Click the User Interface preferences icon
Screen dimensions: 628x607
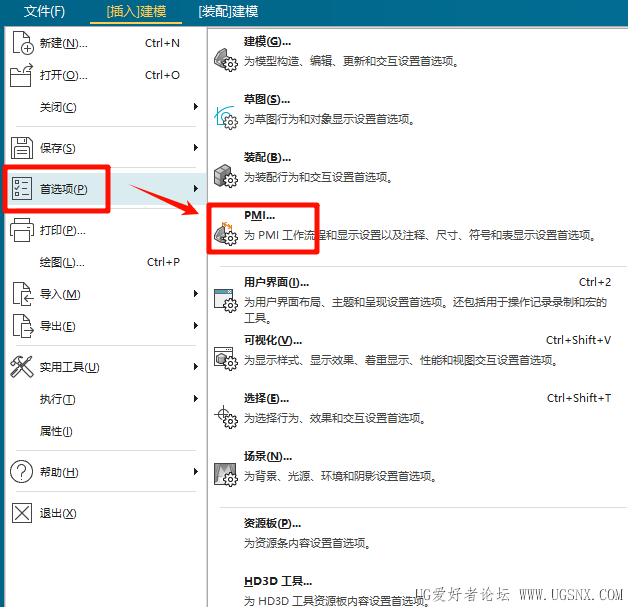(x=225, y=300)
